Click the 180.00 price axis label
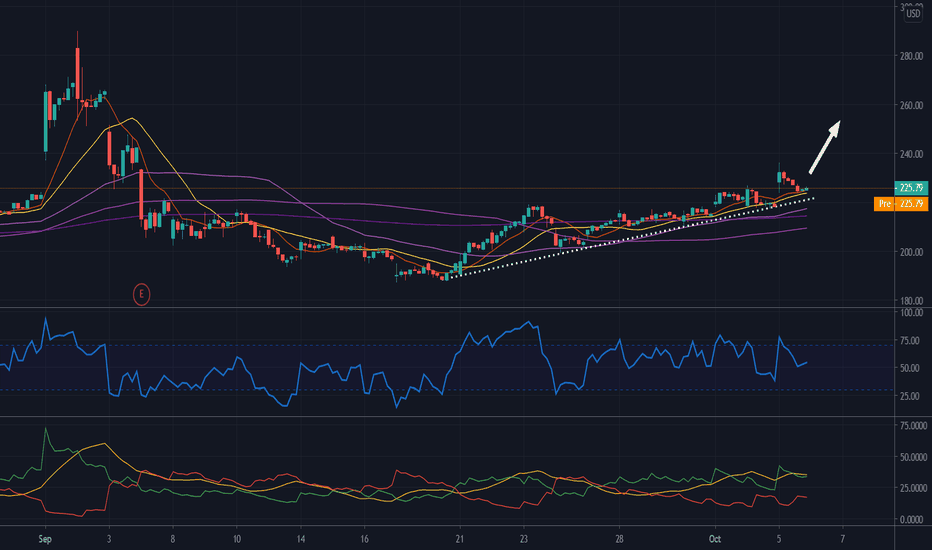Viewport: 932px width, 550px height. [911, 301]
